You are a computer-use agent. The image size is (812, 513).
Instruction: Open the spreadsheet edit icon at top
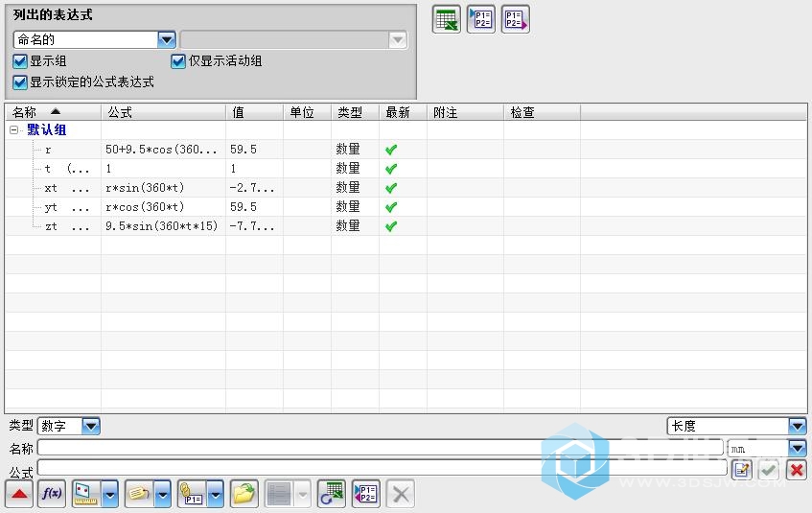[447, 20]
